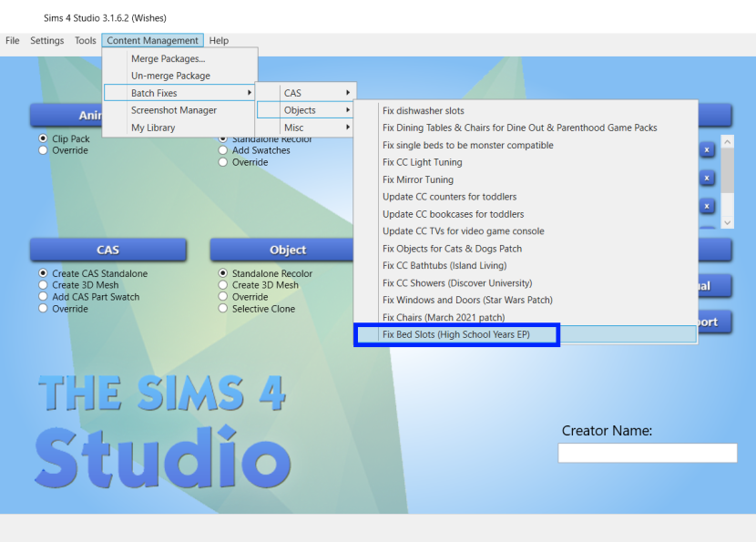This screenshot has width=756, height=542.
Task: Click the scroll-down arrow of the right list
Action: click(x=727, y=222)
